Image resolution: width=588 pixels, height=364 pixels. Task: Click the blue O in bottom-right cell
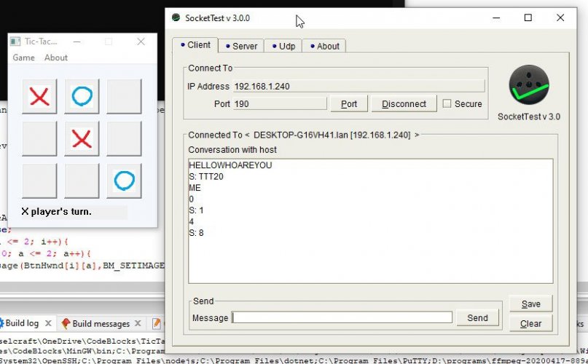124,181
